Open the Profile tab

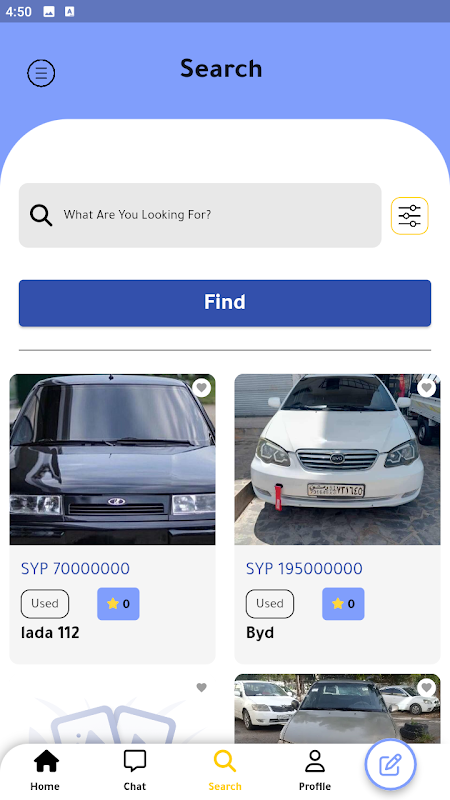click(315, 770)
